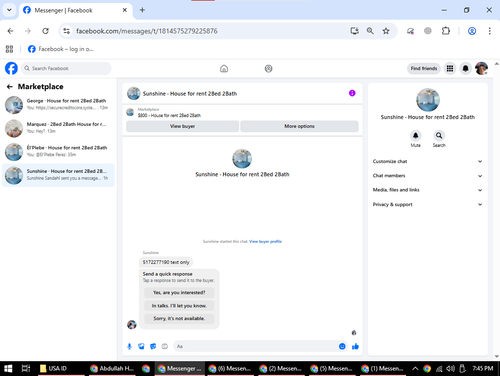Viewport: 500px width, 376px height.
Task: Click the volume icon in system tray
Action: pos(450,368)
